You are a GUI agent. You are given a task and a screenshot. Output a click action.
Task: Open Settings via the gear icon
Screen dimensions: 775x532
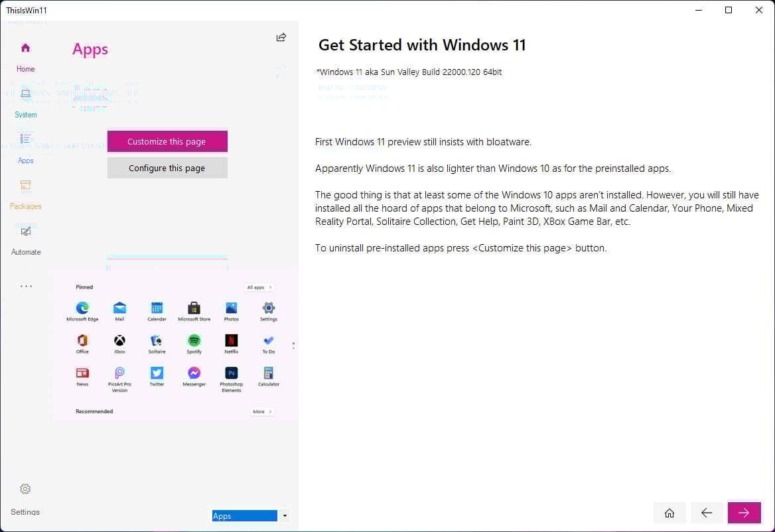point(25,490)
